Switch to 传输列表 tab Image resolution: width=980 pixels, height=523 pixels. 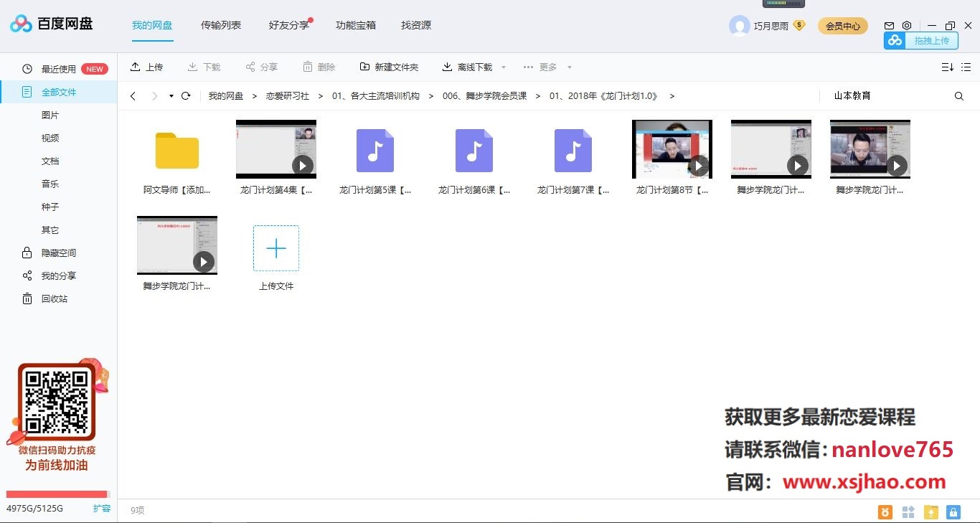click(x=221, y=25)
